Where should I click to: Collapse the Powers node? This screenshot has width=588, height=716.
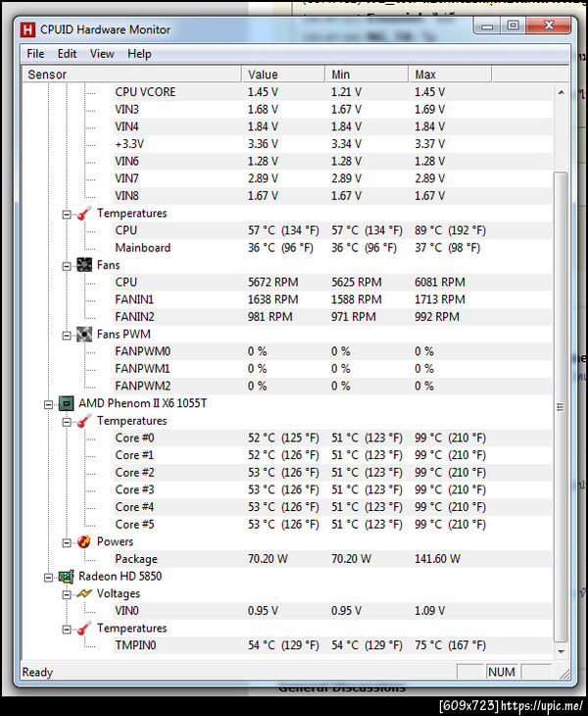[67, 543]
